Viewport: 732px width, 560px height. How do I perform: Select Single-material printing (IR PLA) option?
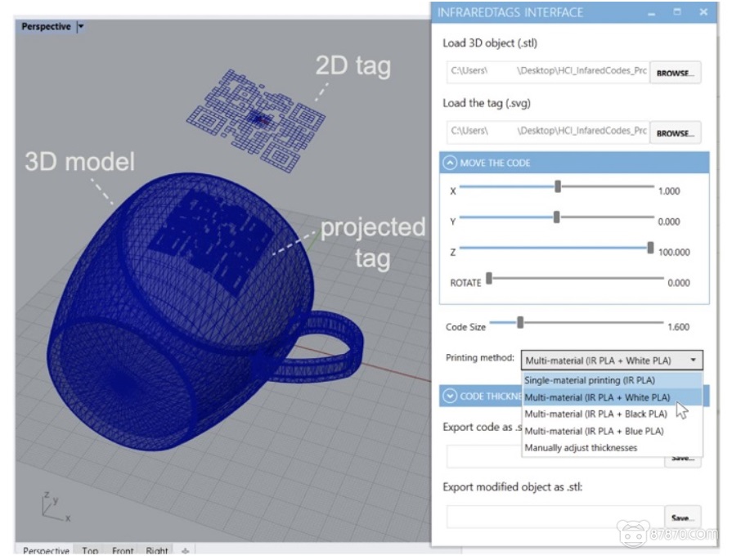tap(590, 380)
